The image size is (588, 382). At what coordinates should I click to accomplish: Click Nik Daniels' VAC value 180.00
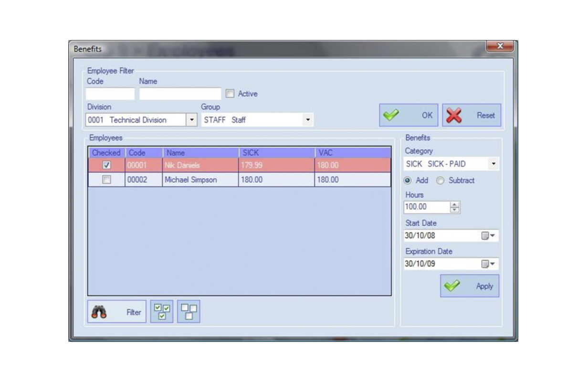353,166
